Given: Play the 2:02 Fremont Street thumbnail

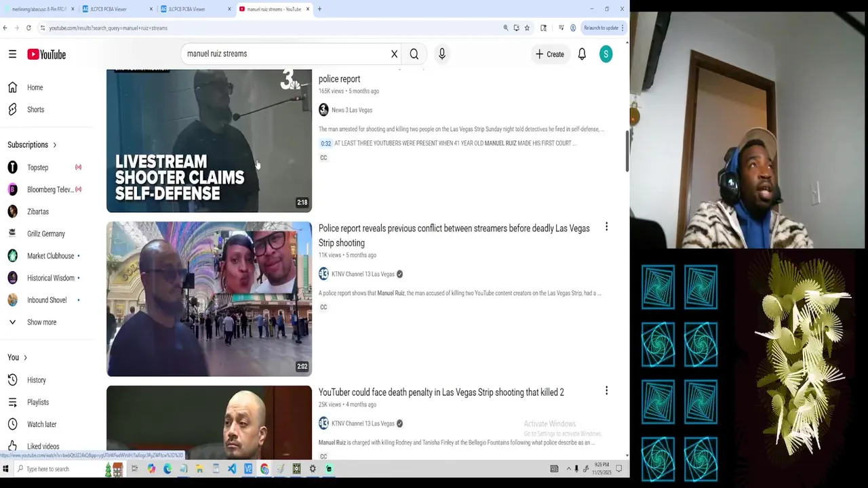Looking at the screenshot, I should click(209, 299).
